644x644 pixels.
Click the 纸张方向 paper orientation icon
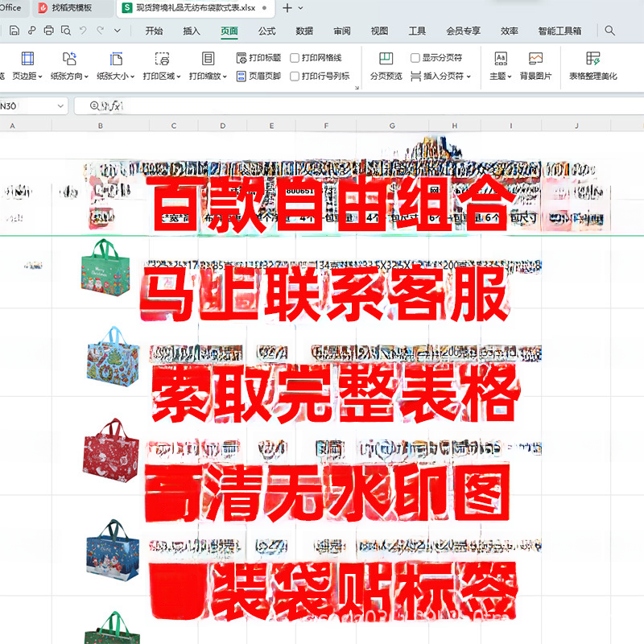69,60
